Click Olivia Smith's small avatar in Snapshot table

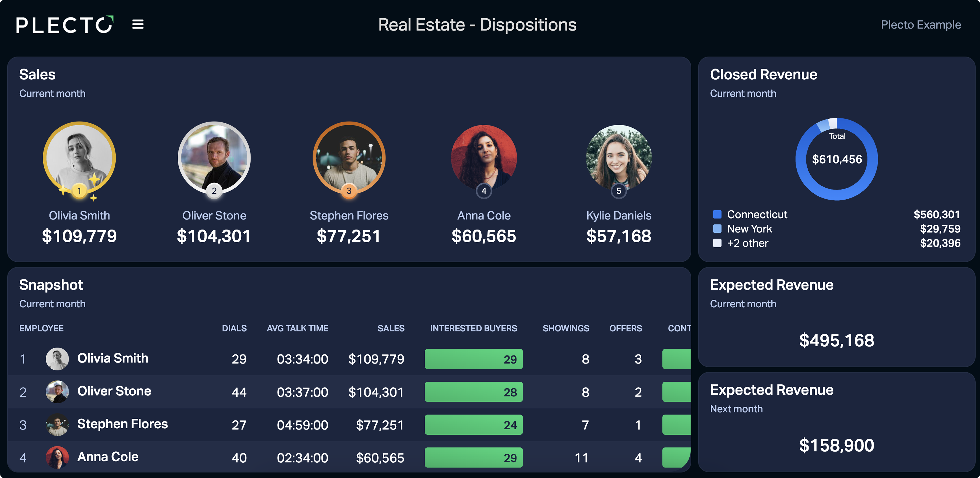tap(57, 359)
